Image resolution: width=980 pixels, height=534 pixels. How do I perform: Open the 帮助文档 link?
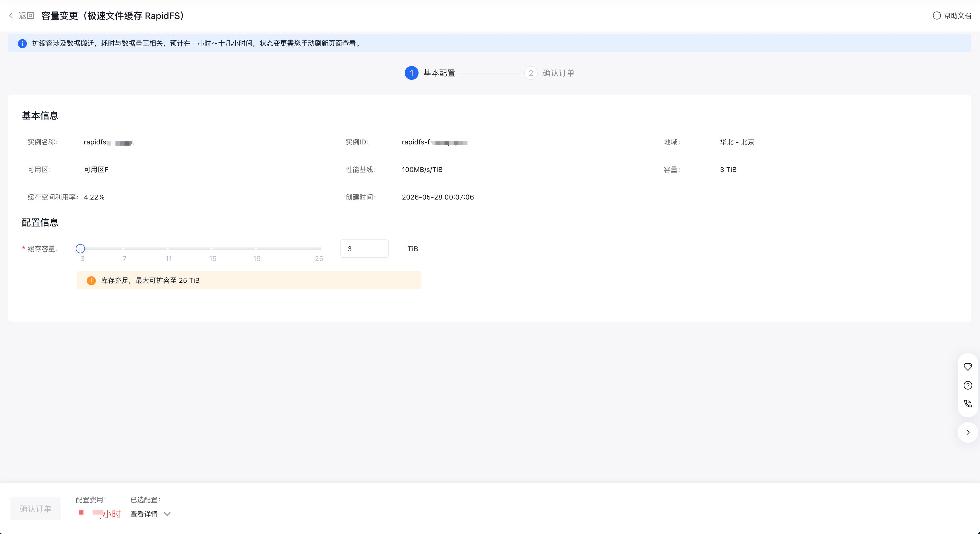point(957,16)
